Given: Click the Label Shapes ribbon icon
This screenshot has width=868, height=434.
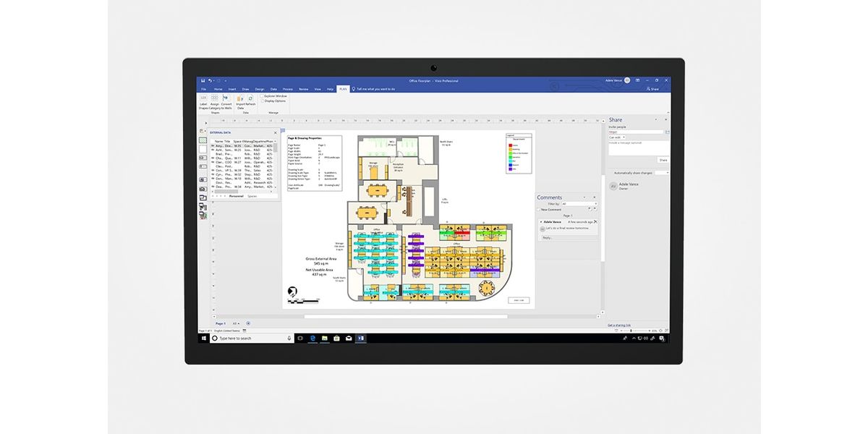Looking at the screenshot, I should (x=203, y=98).
